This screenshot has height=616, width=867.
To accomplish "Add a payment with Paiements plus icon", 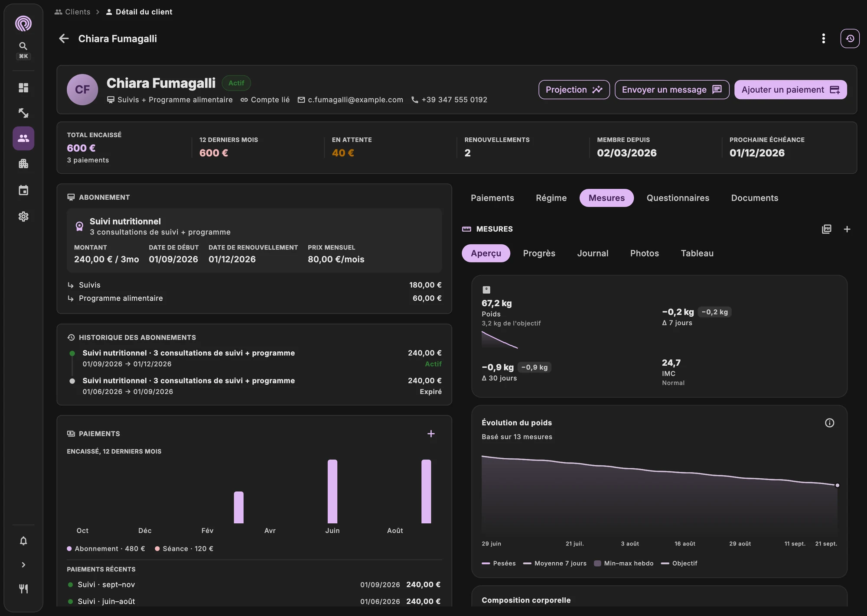I will click(x=431, y=434).
